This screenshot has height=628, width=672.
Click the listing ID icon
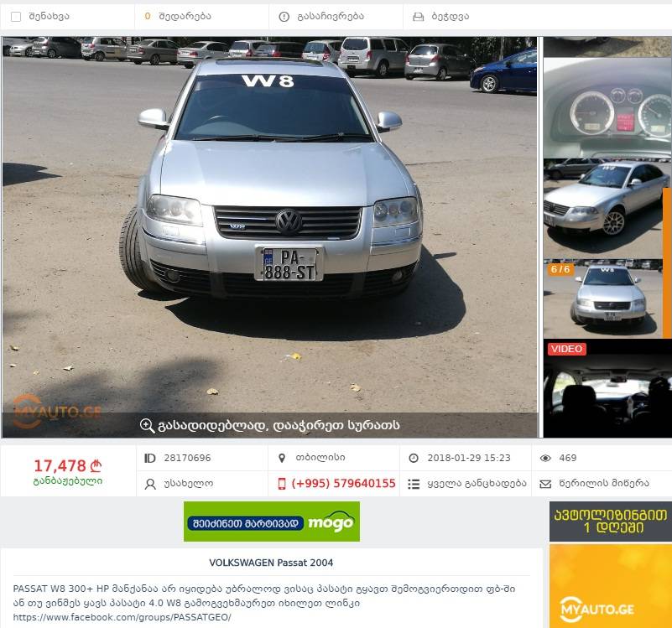pyautogui.click(x=149, y=459)
